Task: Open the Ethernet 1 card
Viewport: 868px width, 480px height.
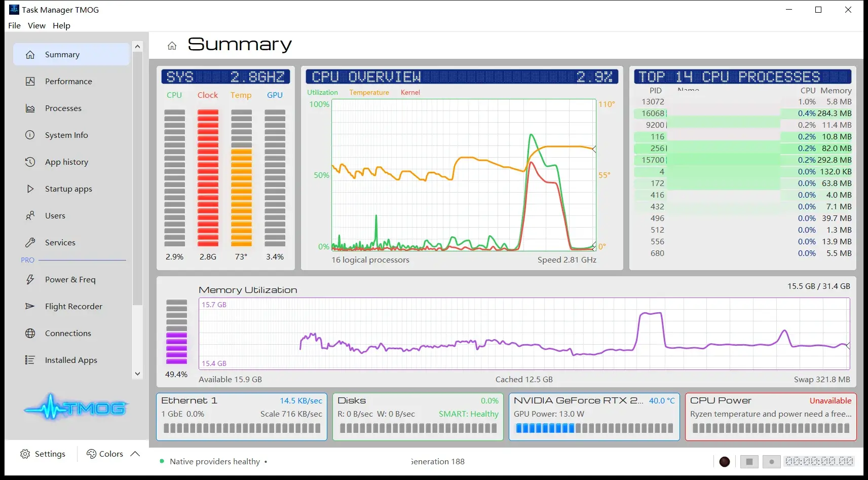Action: (242, 417)
